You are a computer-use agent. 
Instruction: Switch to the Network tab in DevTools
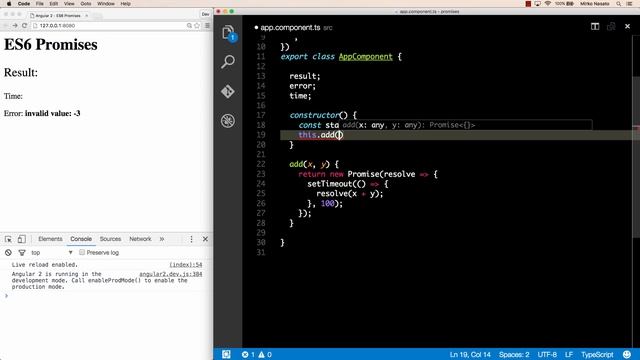140,239
